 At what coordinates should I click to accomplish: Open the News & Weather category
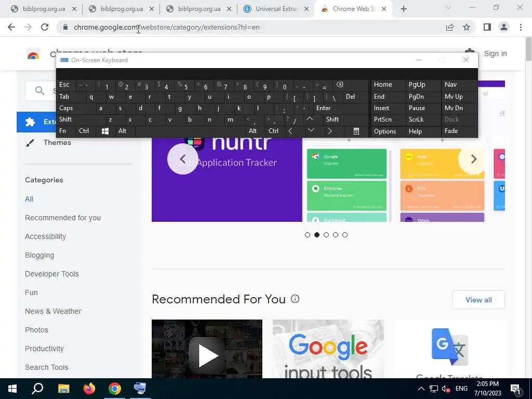coord(53,311)
